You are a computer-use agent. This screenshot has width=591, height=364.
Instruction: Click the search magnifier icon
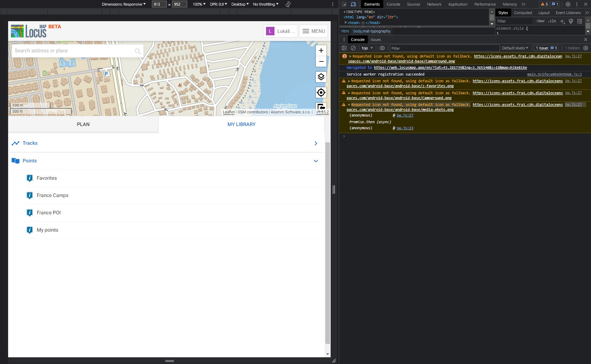click(x=138, y=51)
